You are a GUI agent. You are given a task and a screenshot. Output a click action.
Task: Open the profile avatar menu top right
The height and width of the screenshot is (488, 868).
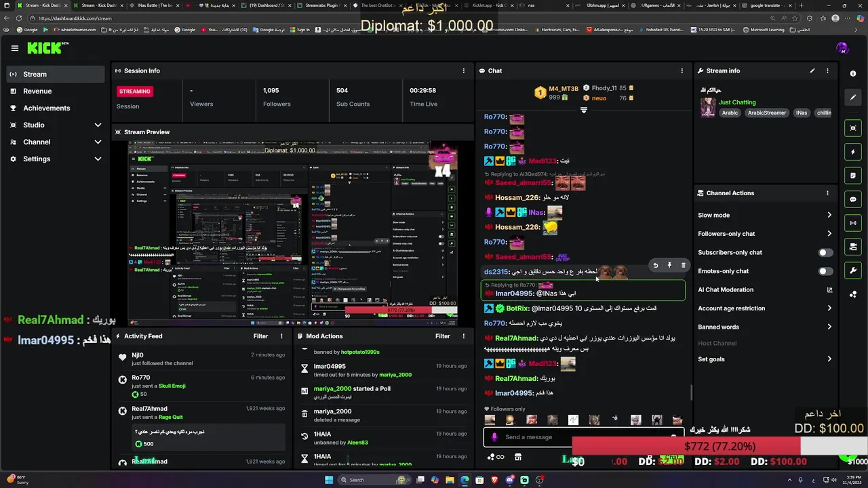click(842, 48)
